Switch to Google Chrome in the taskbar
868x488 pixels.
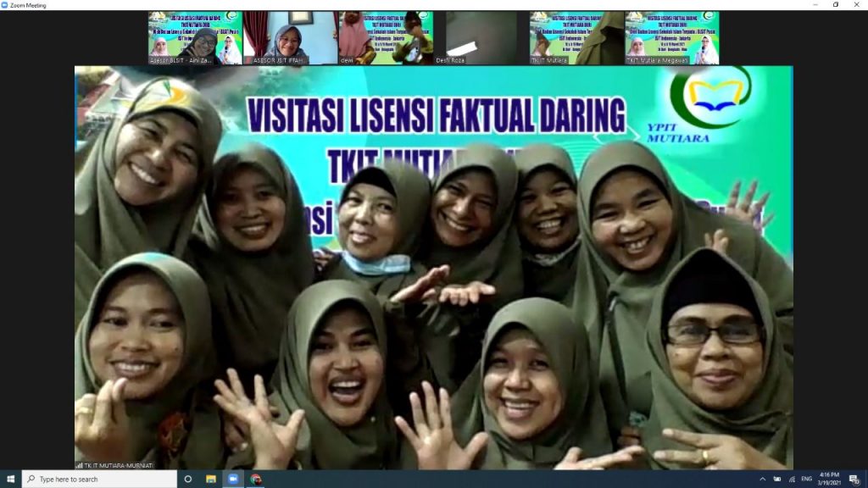[x=255, y=479]
